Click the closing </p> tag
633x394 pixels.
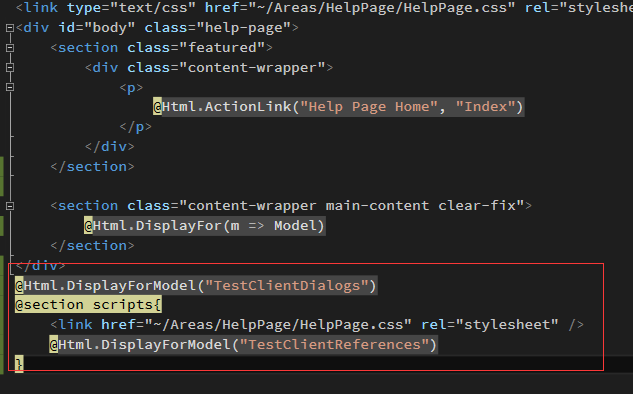136,127
